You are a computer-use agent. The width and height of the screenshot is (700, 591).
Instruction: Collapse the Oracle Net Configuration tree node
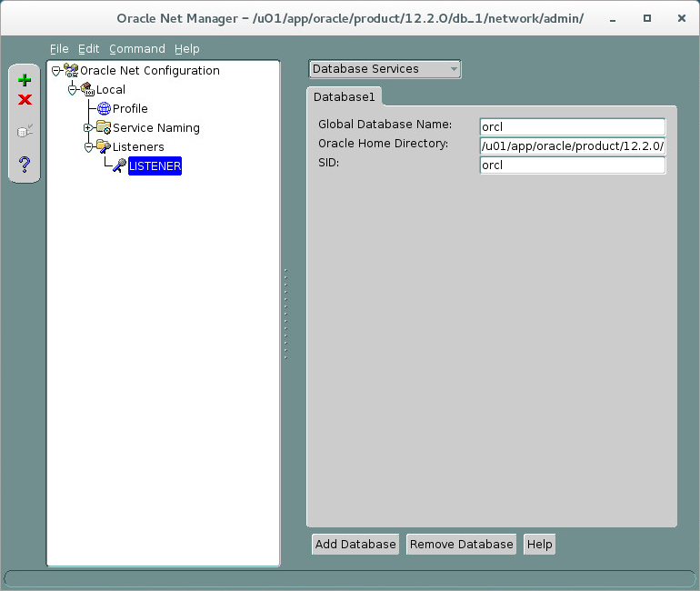55,71
